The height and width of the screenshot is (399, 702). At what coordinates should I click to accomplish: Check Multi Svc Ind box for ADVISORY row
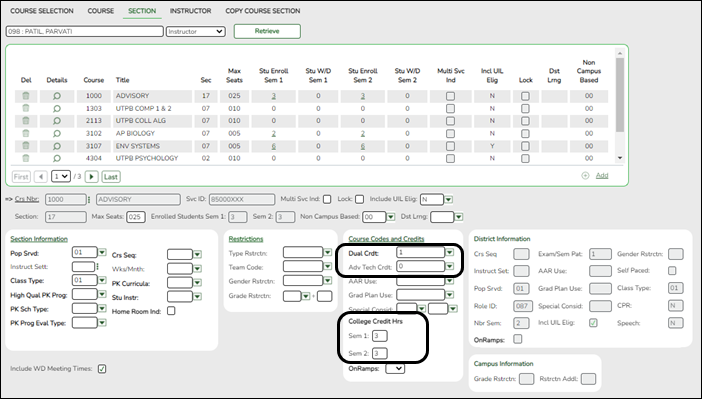point(450,96)
